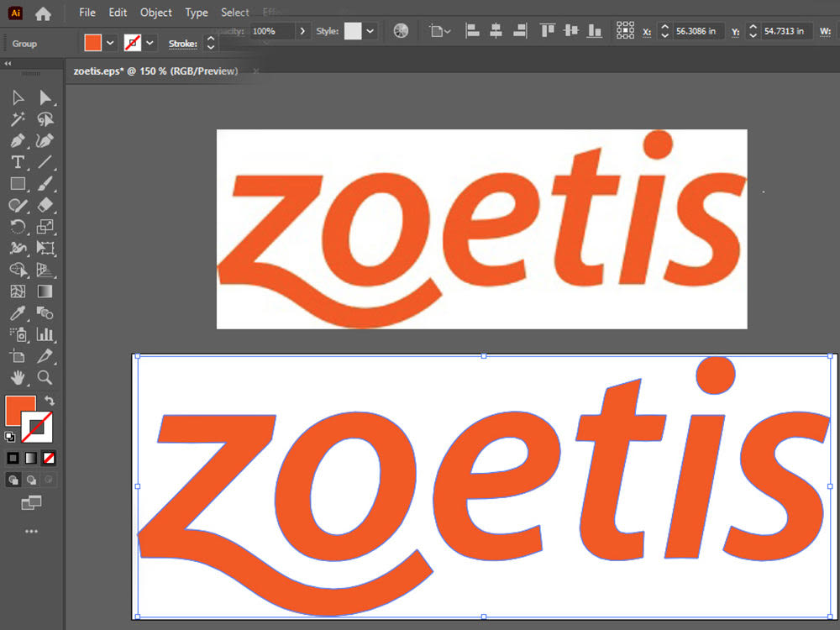Select the Direct Selection tool
840x630 pixels.
(45, 97)
